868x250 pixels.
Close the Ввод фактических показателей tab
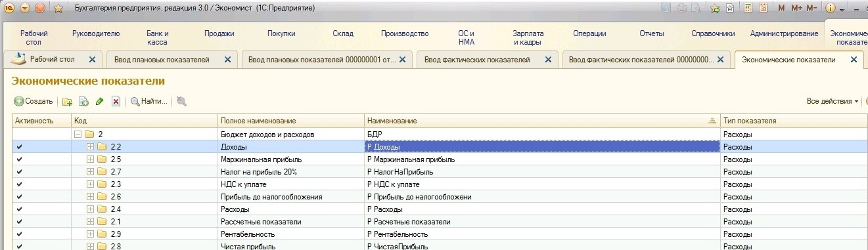(549, 60)
